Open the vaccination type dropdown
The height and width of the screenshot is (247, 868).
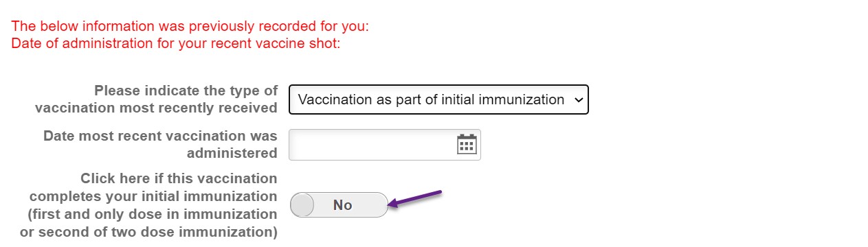[438, 99]
